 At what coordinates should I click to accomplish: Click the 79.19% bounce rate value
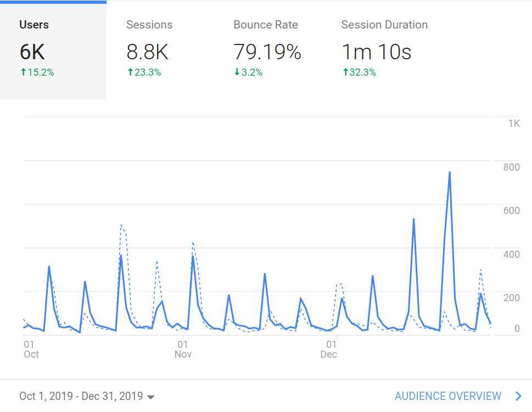coord(267,52)
